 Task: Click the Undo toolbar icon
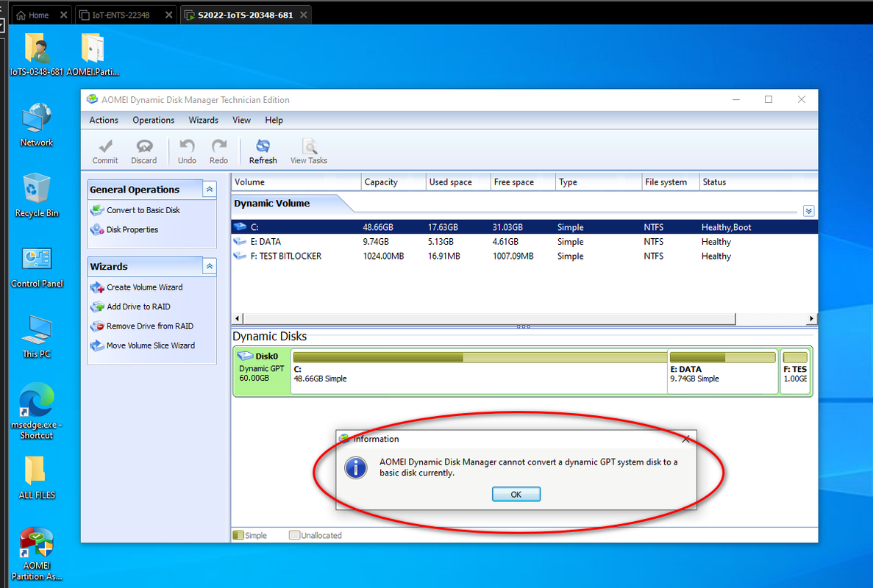187,147
